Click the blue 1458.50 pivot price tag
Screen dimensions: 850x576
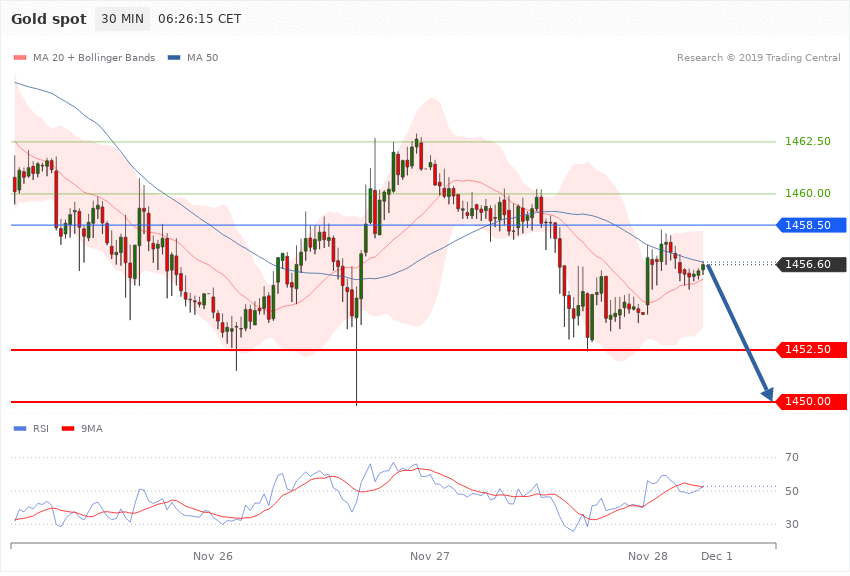(x=812, y=225)
